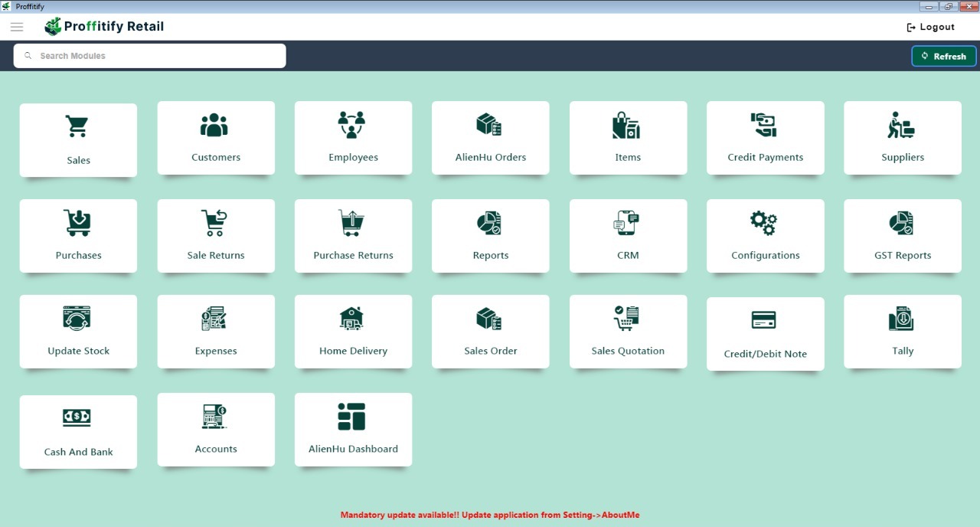Open the Employees module icon
The height and width of the screenshot is (527, 980).
pos(352,125)
